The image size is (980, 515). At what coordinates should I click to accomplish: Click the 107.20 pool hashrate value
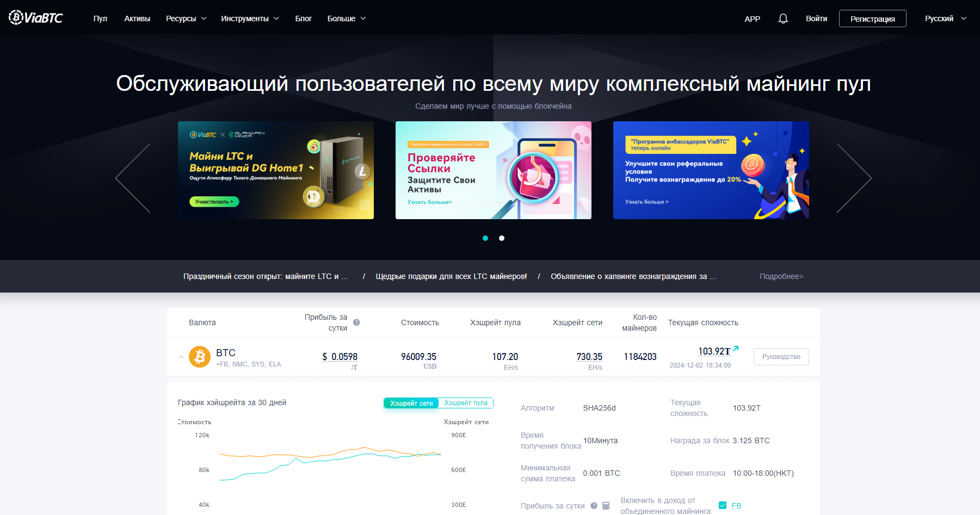tap(505, 357)
